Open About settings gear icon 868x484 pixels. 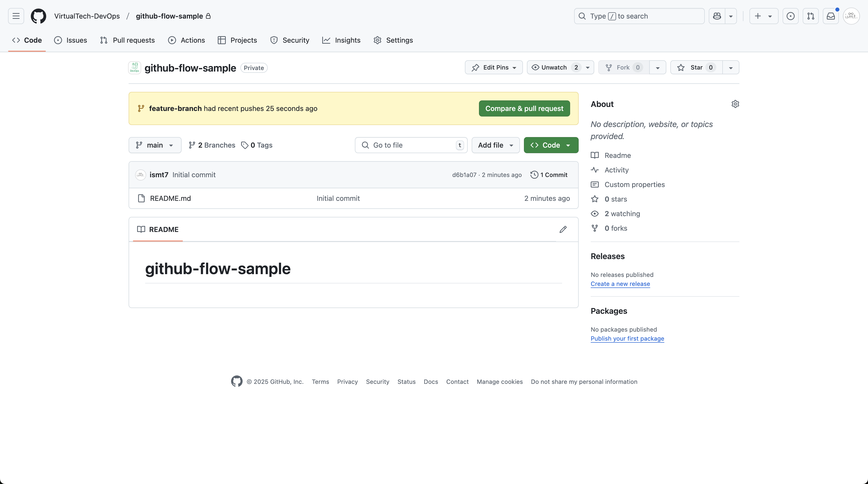pos(735,104)
